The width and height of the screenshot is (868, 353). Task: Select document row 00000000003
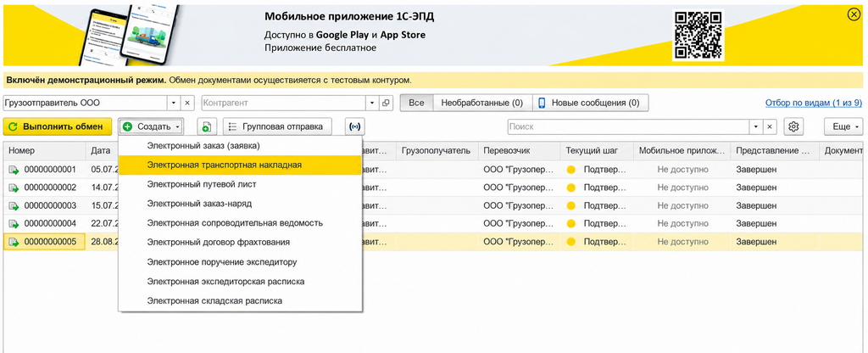tap(433, 206)
